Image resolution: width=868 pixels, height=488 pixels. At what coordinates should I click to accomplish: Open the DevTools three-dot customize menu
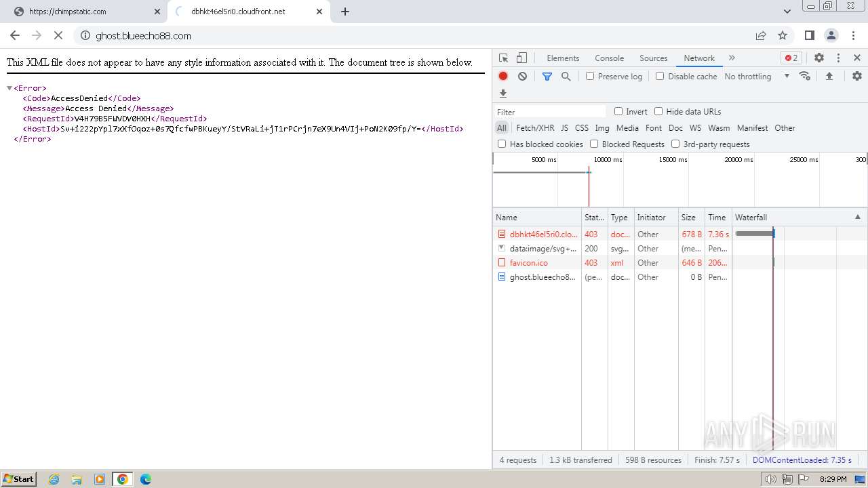838,58
